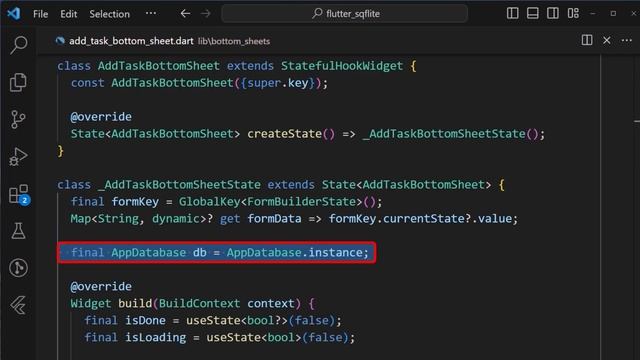Viewport: 640px width, 360px height.
Task: Click the minimize window button
Action: 593,13
